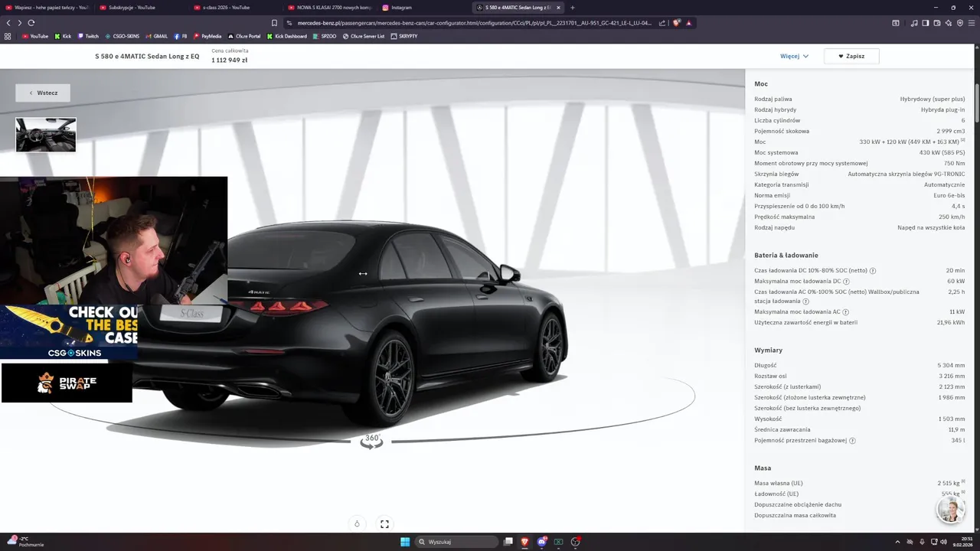Image resolution: width=980 pixels, height=551 pixels.
Task: Click the S 580 e 4MATIC Sedan Long title
Action: point(147,56)
